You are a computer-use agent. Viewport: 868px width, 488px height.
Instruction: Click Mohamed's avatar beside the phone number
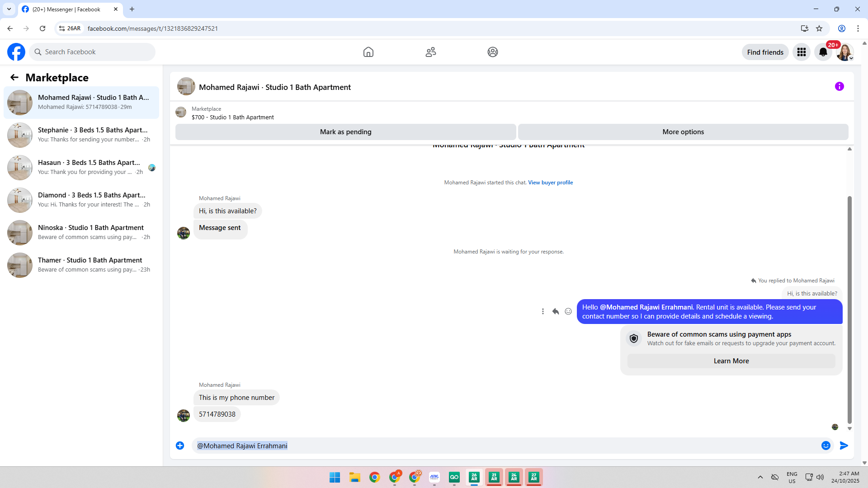pos(184,416)
